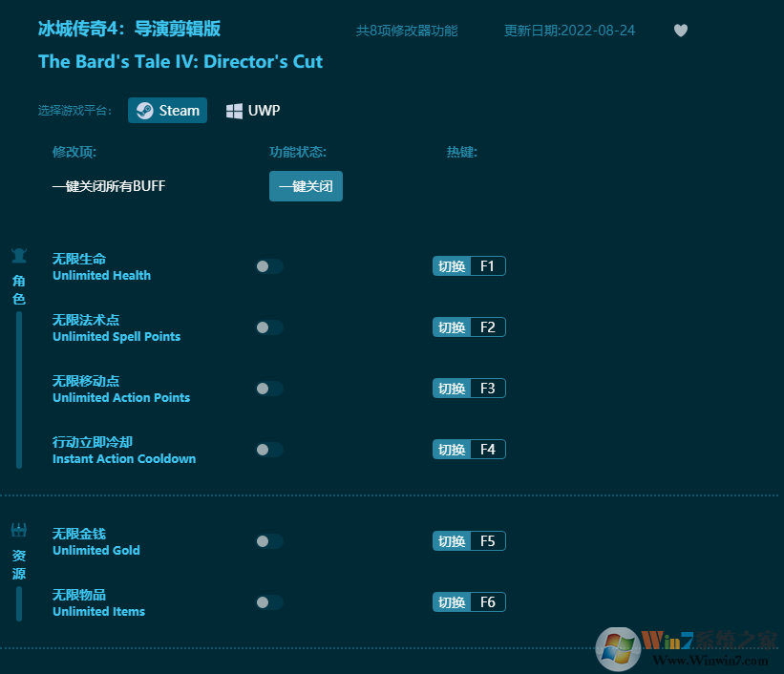
Task: Click the 资源 resources section icon
Action: point(19,530)
